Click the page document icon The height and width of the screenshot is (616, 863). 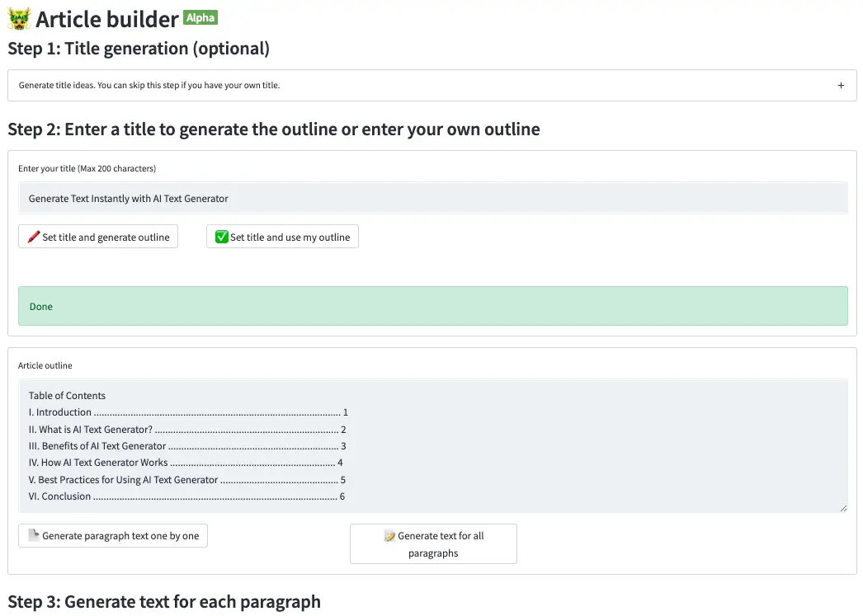(x=34, y=535)
